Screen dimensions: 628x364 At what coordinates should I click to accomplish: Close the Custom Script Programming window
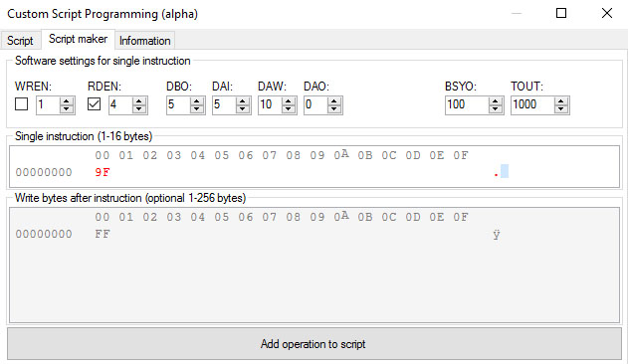[x=607, y=13]
